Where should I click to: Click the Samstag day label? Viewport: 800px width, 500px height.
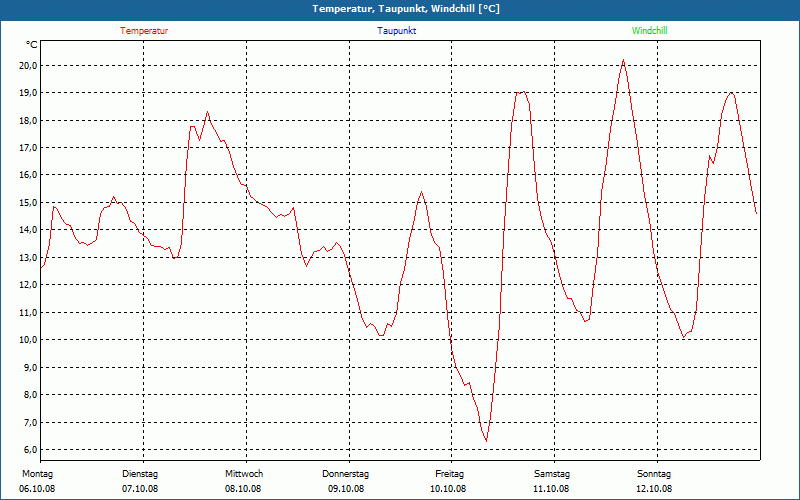coord(552,474)
